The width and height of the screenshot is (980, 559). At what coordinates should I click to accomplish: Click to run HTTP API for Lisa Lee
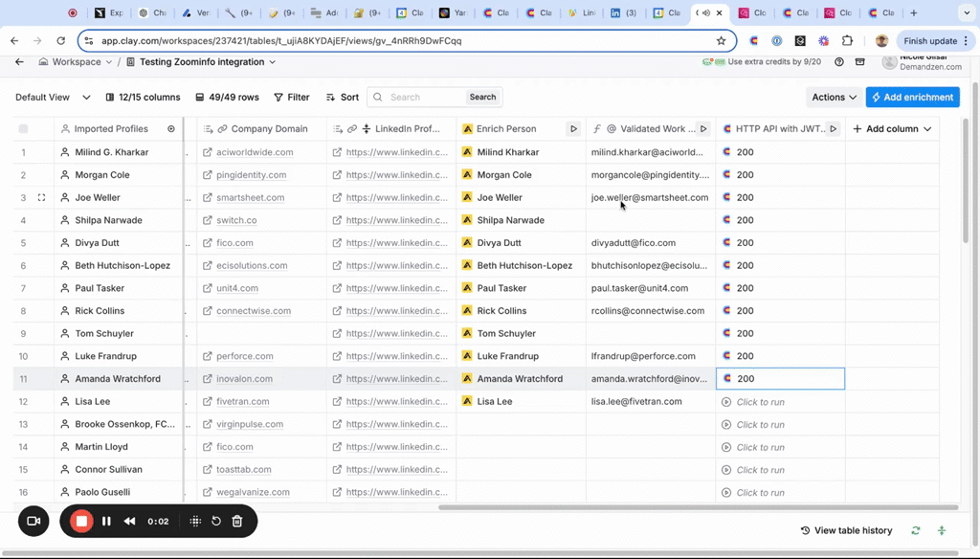pyautogui.click(x=760, y=402)
